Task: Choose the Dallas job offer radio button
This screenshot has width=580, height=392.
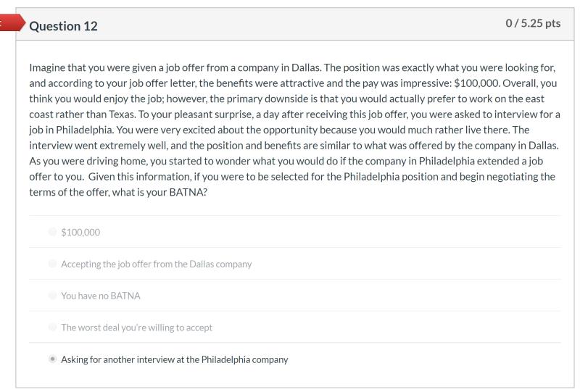Action: point(51,264)
